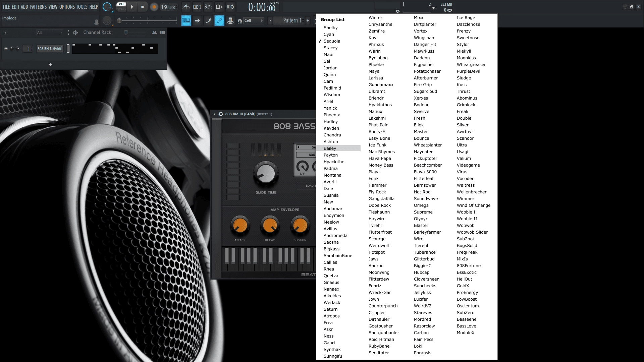This screenshot has width=644, height=362.
Task: Click Channel Rack vertical dots menu
Action: [68, 33]
